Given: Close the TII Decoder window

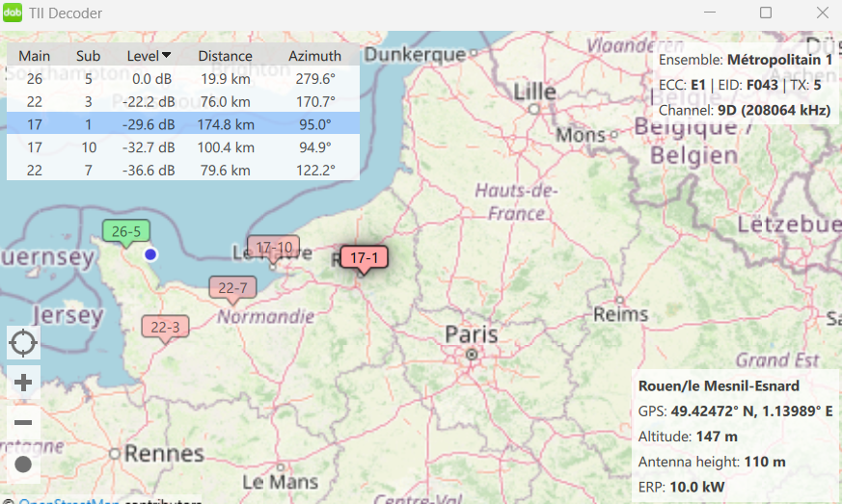Looking at the screenshot, I should (x=822, y=13).
